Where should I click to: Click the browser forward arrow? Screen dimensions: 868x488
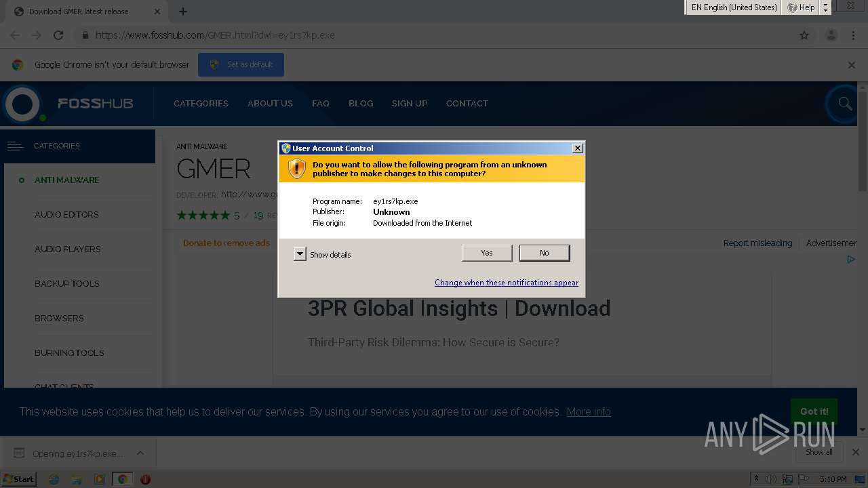tap(37, 35)
